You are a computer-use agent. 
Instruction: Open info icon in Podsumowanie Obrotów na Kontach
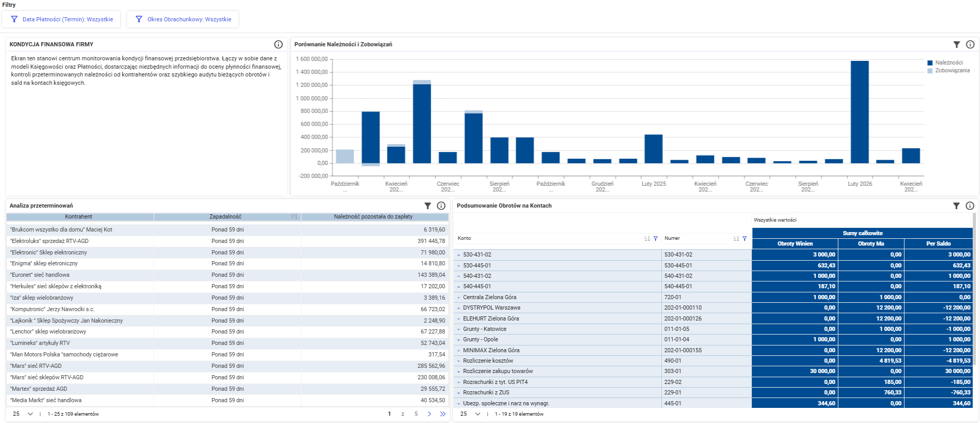[x=970, y=206]
